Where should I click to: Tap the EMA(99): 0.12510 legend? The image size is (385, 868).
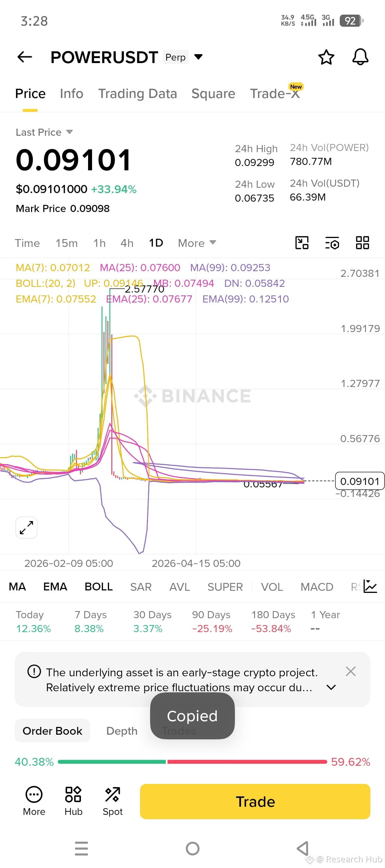[246, 299]
